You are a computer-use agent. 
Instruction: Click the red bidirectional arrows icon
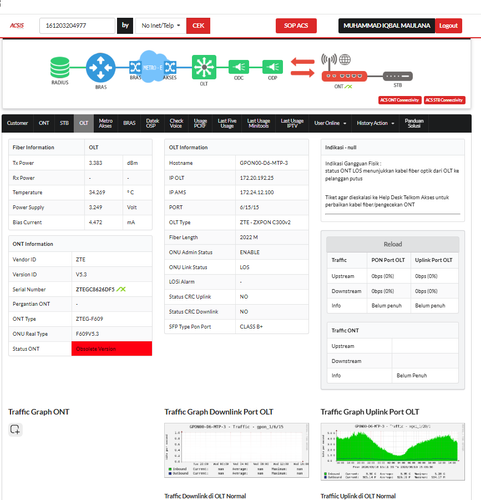pos(302,67)
